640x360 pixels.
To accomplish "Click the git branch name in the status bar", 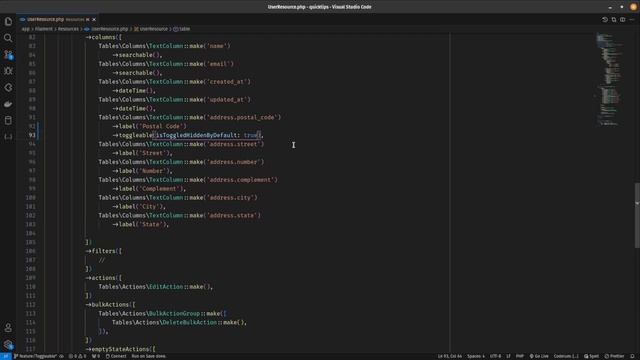I will click(x=36, y=356).
